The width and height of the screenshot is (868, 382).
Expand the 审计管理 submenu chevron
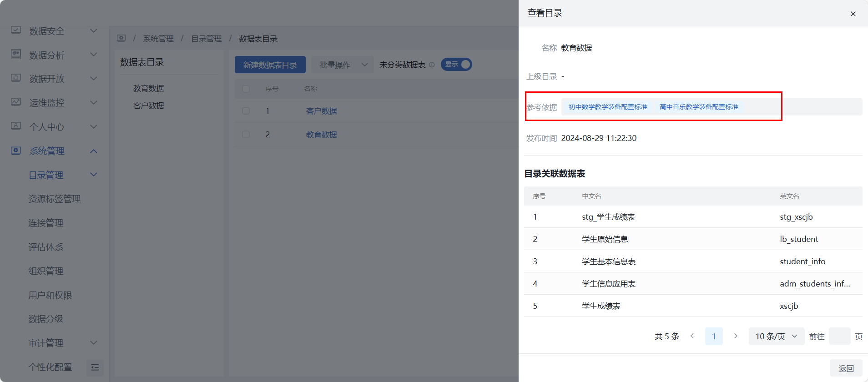(94, 342)
